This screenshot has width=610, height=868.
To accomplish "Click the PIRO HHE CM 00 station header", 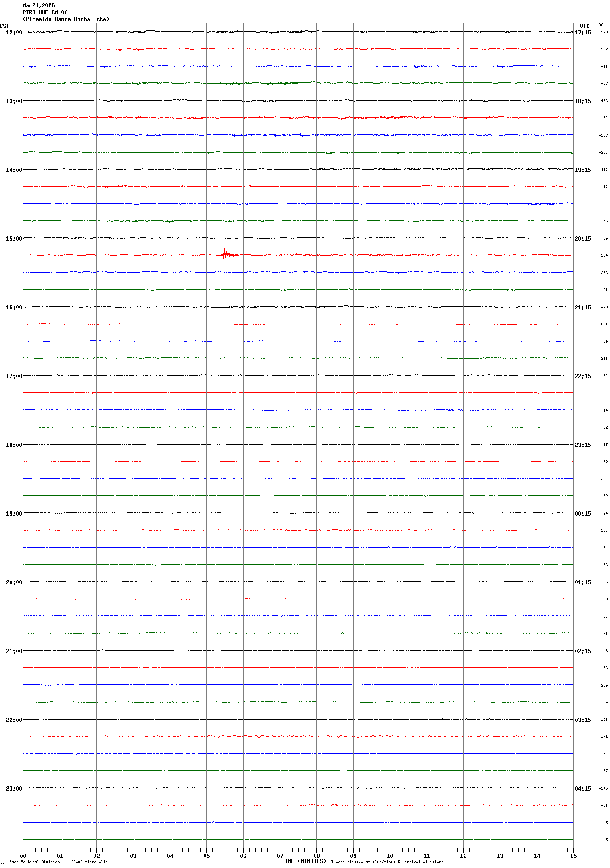I will pyautogui.click(x=45, y=12).
